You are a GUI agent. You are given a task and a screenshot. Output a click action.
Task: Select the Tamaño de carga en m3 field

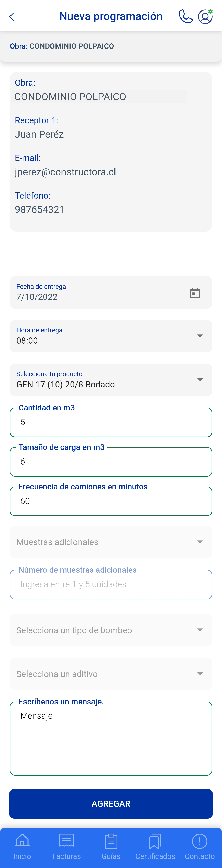[x=111, y=462]
